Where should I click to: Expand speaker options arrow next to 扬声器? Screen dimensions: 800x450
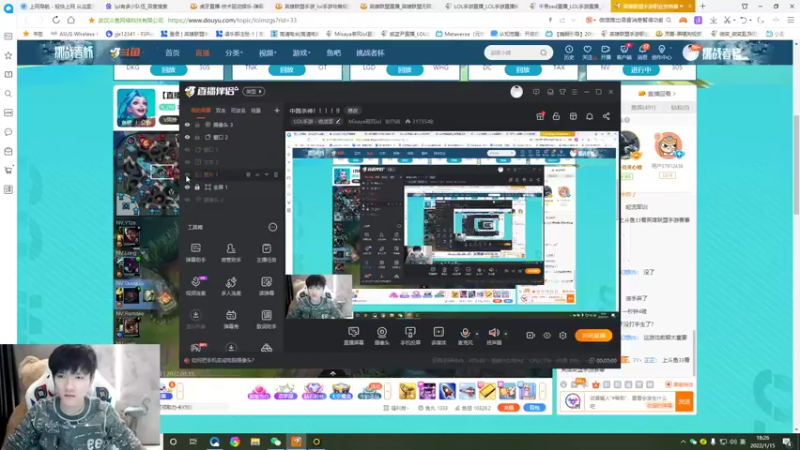[506, 334]
